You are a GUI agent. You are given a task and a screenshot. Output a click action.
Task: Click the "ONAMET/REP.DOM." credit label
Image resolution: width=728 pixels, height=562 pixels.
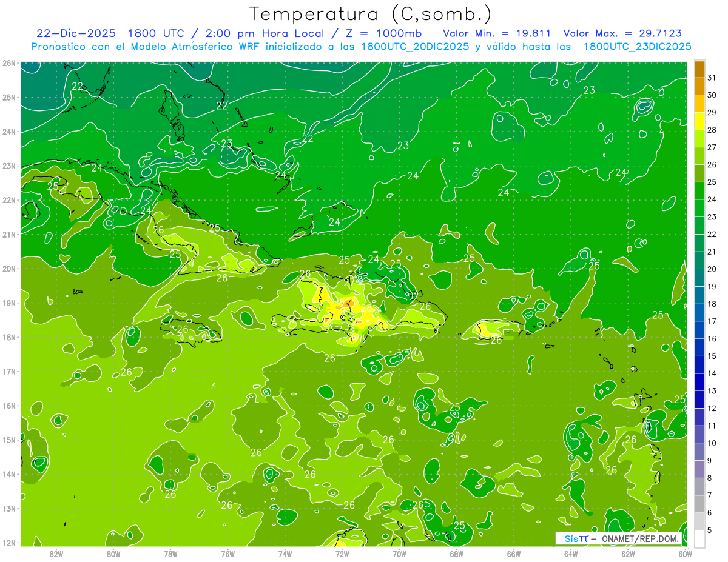pos(641,538)
